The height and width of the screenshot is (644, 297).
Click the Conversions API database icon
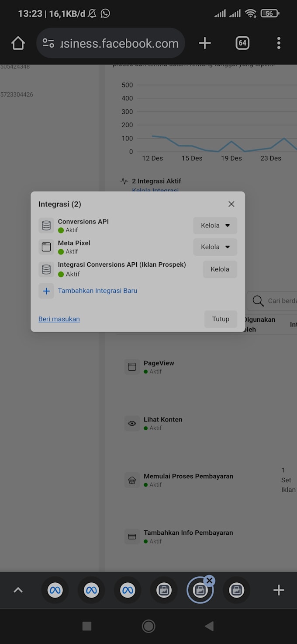pos(46,225)
